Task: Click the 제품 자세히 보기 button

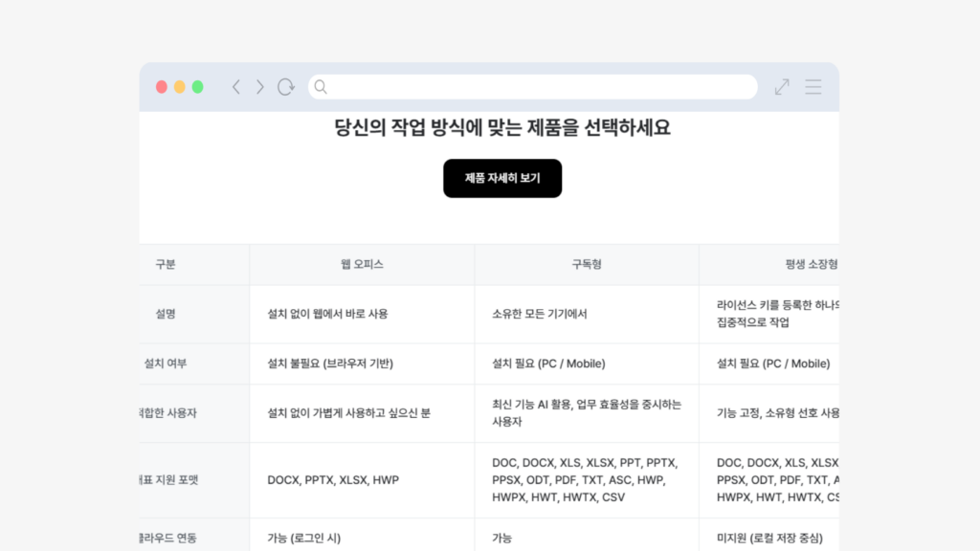Action: [502, 178]
